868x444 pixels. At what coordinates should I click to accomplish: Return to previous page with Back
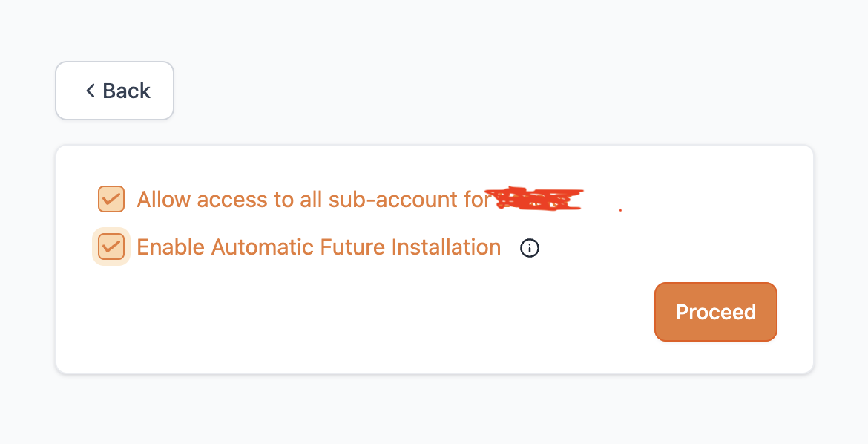click(114, 91)
